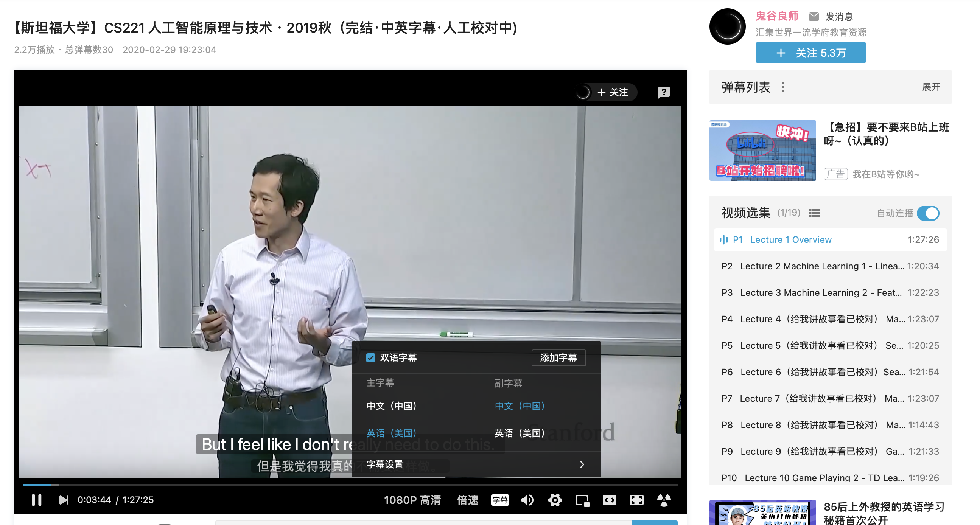Open the playlist view icon next to 视频选集
The height and width of the screenshot is (525, 980).
tap(815, 213)
